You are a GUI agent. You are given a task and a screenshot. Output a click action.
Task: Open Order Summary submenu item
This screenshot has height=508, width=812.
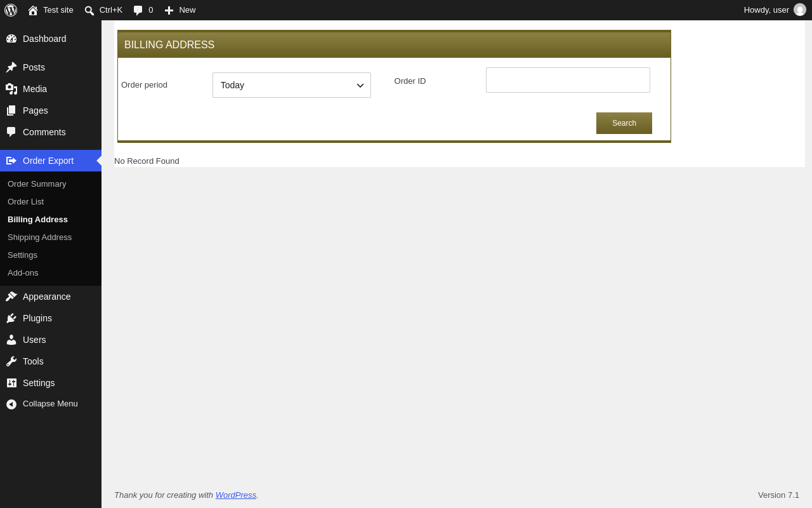tap(37, 184)
